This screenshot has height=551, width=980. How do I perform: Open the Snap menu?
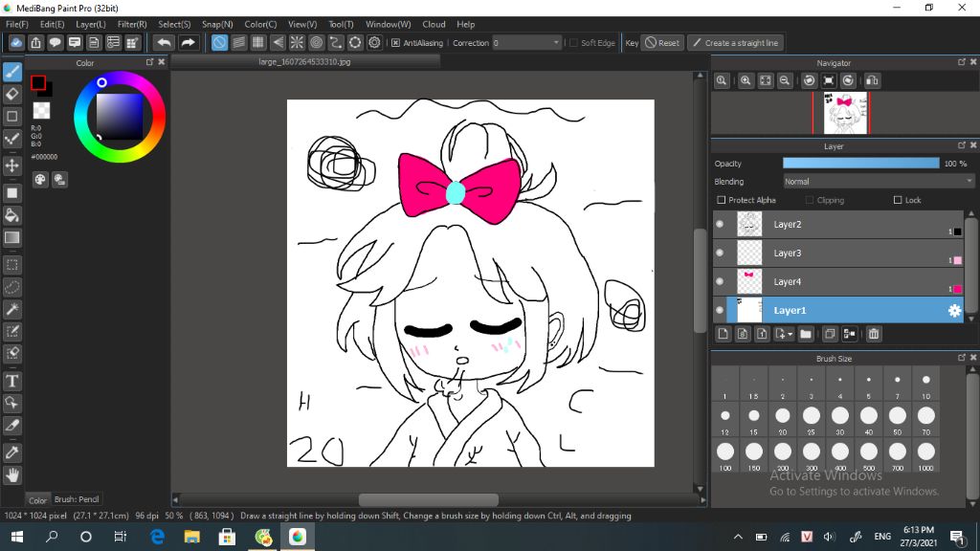(217, 24)
